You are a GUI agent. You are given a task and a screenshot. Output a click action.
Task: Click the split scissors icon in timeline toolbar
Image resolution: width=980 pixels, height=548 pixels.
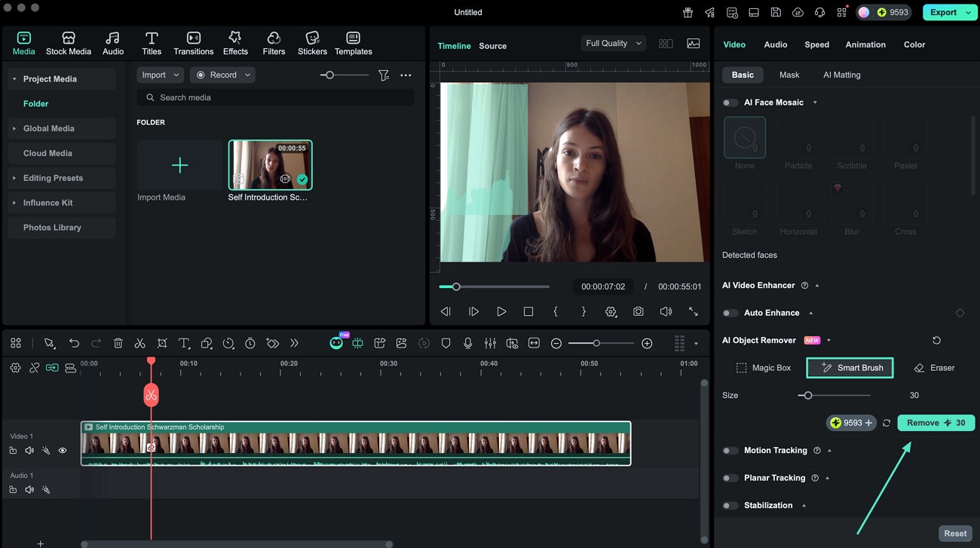coord(139,343)
